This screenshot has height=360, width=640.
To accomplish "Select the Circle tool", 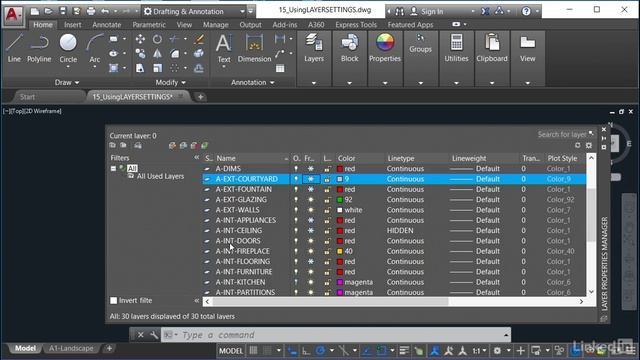I will pos(68,48).
